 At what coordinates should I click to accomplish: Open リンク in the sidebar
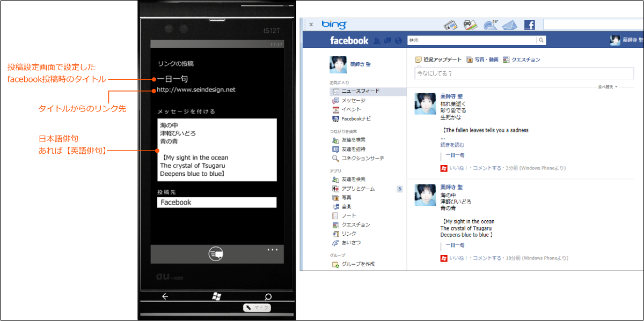point(344,234)
